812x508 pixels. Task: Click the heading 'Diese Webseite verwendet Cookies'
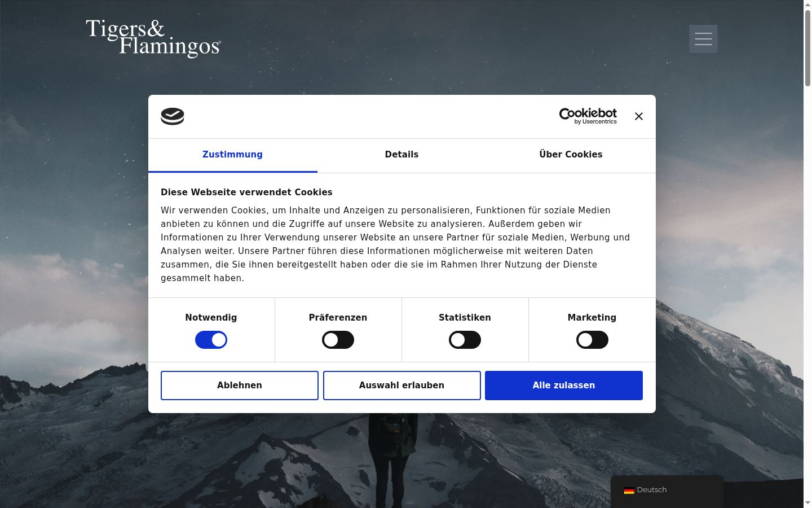click(246, 192)
